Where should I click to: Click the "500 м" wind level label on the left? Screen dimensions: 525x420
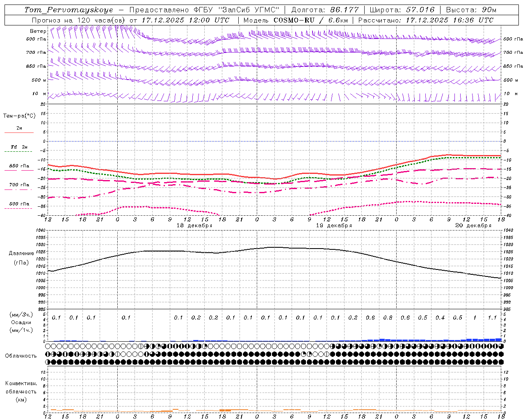pos(39,80)
